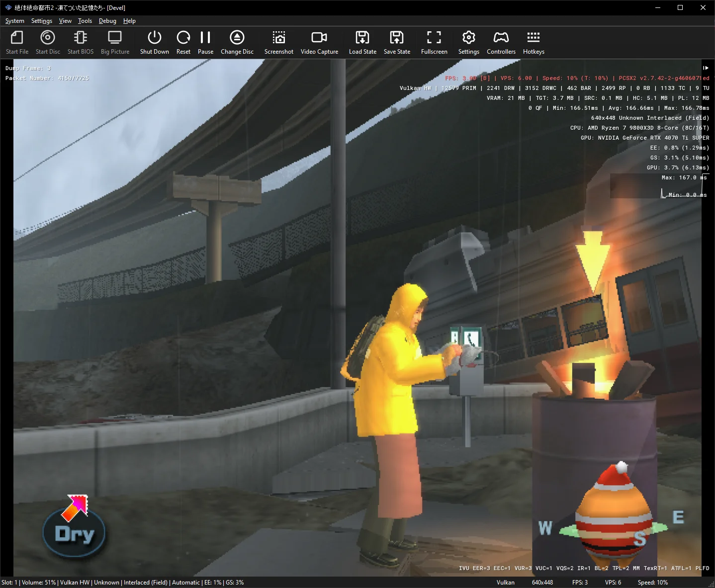The width and height of the screenshot is (715, 588).
Task: Open the Help menu
Action: coord(129,21)
